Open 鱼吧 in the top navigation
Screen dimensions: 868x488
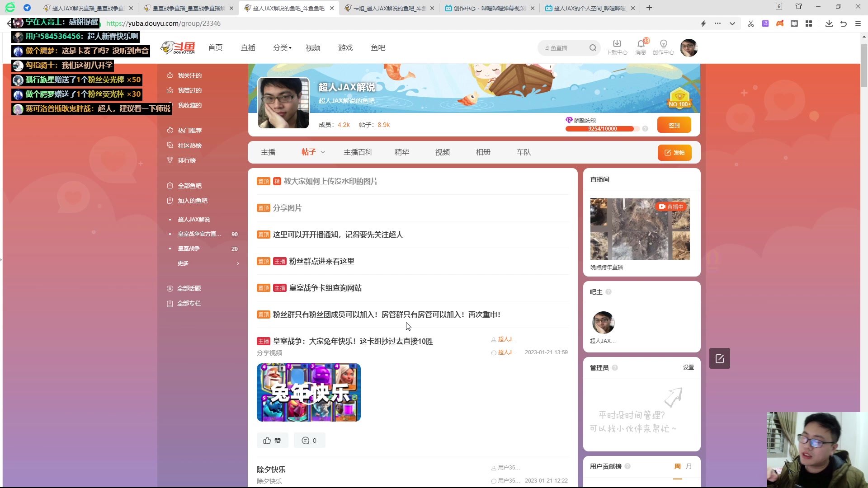(378, 48)
